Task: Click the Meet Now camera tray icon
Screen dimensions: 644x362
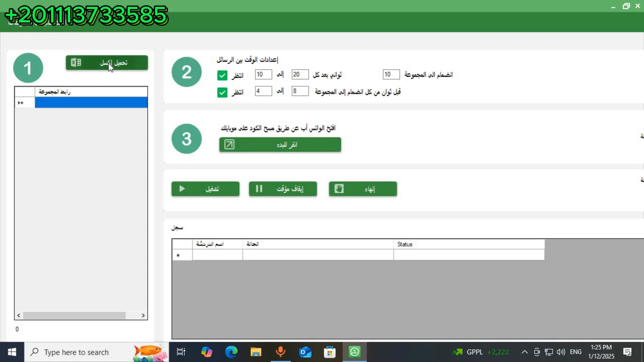Action: coord(537,352)
